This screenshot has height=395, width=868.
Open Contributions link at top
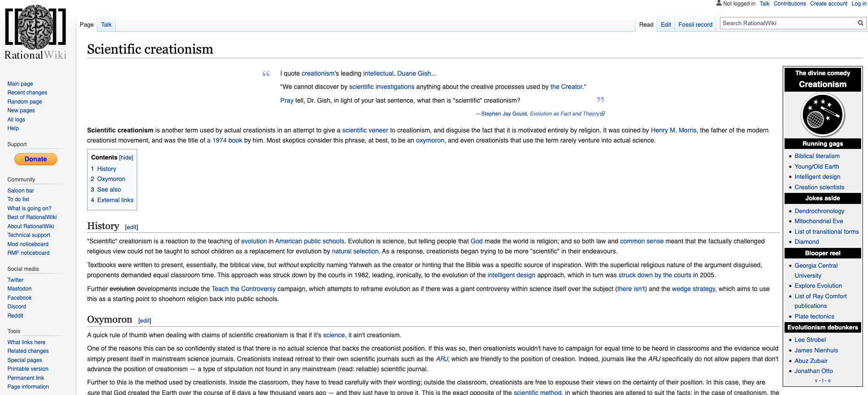(790, 4)
